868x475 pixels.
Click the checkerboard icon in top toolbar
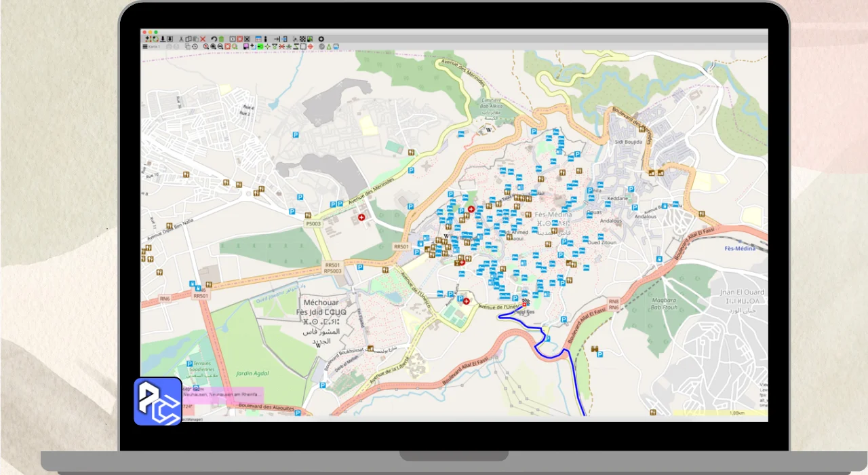[x=302, y=39]
